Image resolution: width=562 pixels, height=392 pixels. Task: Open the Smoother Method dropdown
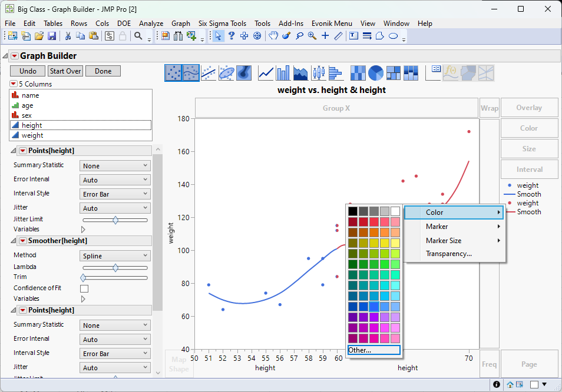tap(115, 256)
